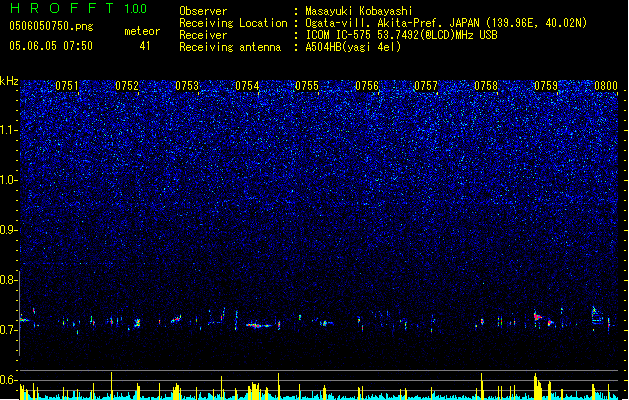Click the 0.8 kHz axis tick label
This screenshot has width=629, height=400.
tap(8, 280)
